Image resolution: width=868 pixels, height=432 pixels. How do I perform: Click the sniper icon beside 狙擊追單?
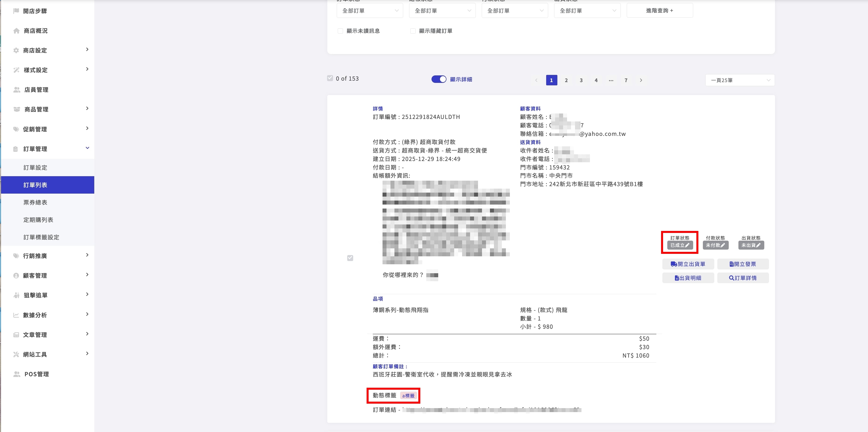coord(16,295)
